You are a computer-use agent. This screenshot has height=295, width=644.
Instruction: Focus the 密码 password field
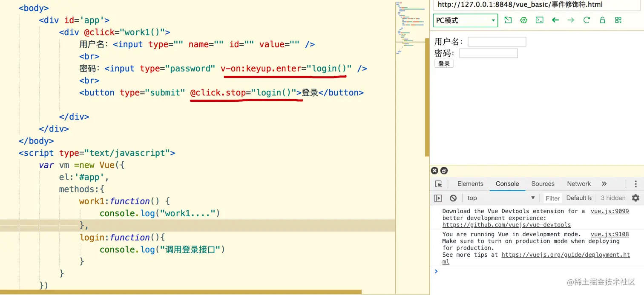click(489, 53)
